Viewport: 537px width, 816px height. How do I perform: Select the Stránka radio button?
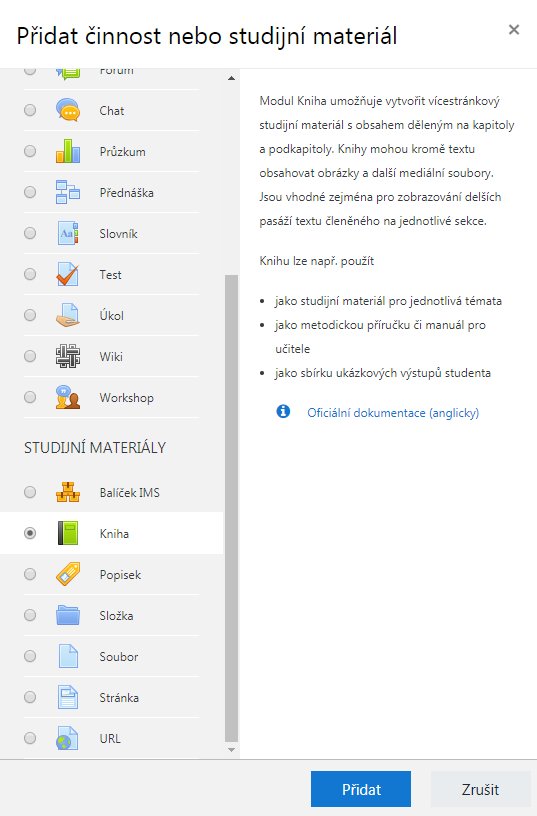[x=30, y=697]
